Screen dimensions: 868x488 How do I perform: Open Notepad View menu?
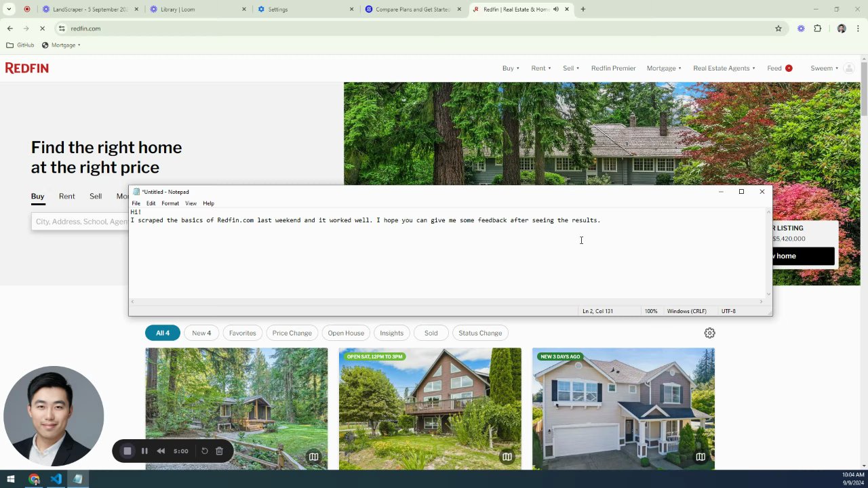tap(191, 203)
